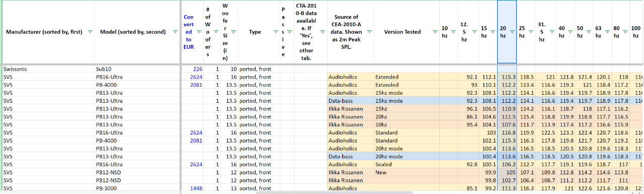Screen dimensions: 644x194
Task: Open filter for Model column
Action: [175, 32]
